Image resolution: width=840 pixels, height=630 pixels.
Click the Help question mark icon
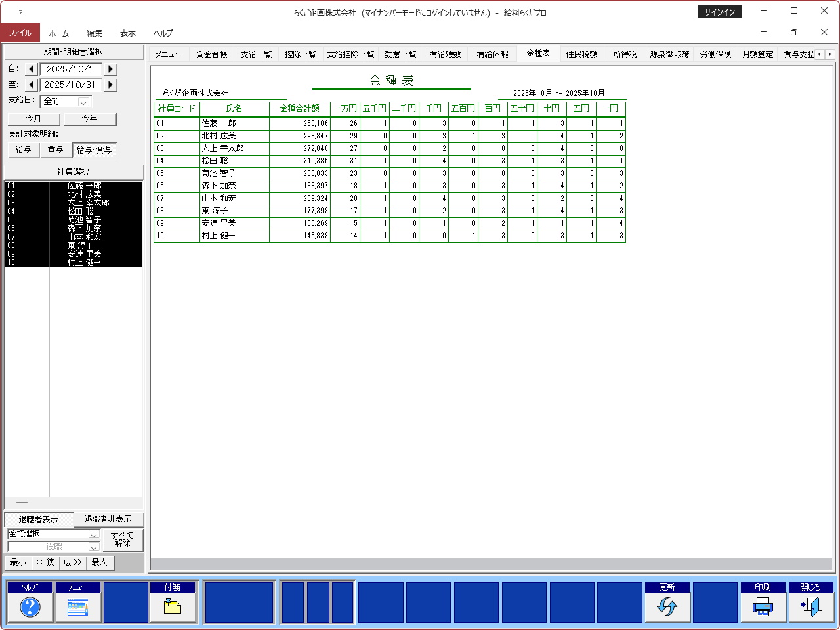[30, 607]
